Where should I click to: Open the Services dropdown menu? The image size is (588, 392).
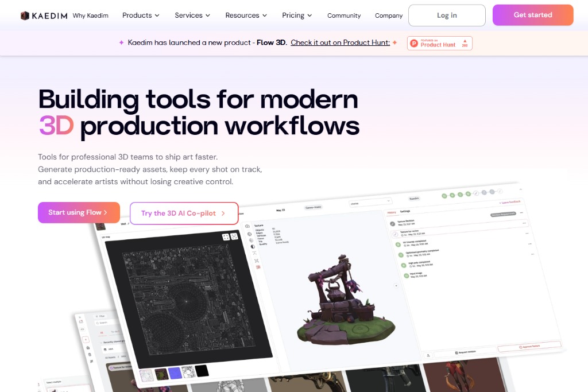[x=192, y=15]
